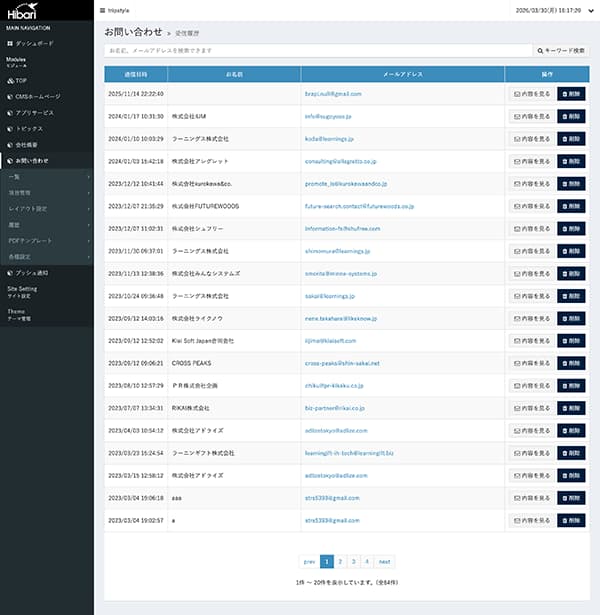Open CMSホームページ module in sidebar
The width and height of the screenshot is (600, 615).
point(38,96)
